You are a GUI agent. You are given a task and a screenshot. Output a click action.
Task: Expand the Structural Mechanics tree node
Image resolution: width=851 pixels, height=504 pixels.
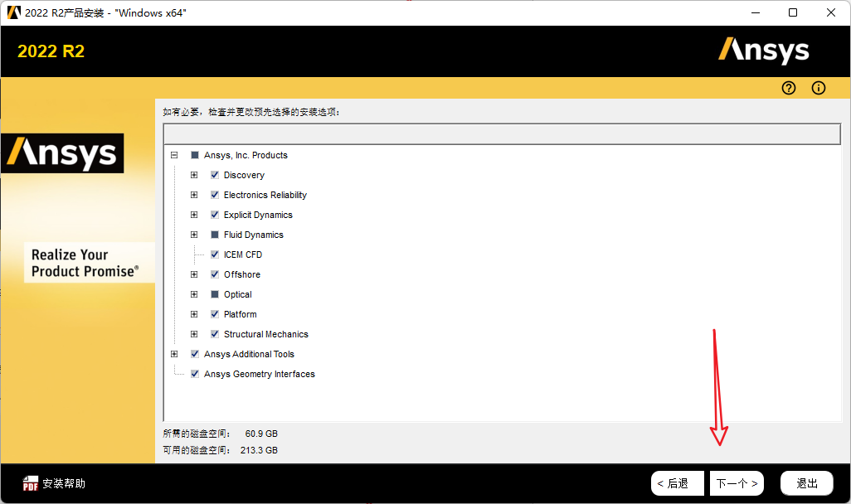click(x=194, y=334)
